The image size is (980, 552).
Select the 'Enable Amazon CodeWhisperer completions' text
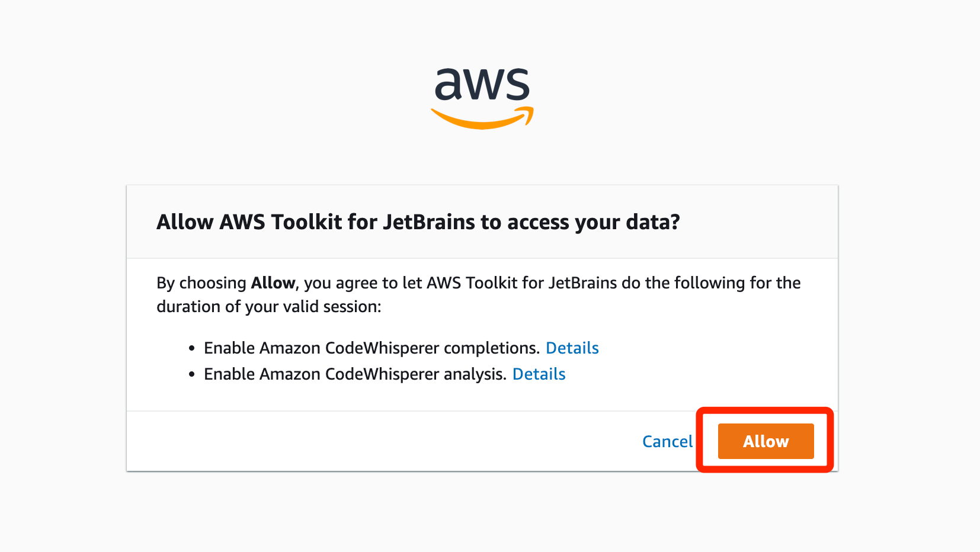pyautogui.click(x=372, y=348)
